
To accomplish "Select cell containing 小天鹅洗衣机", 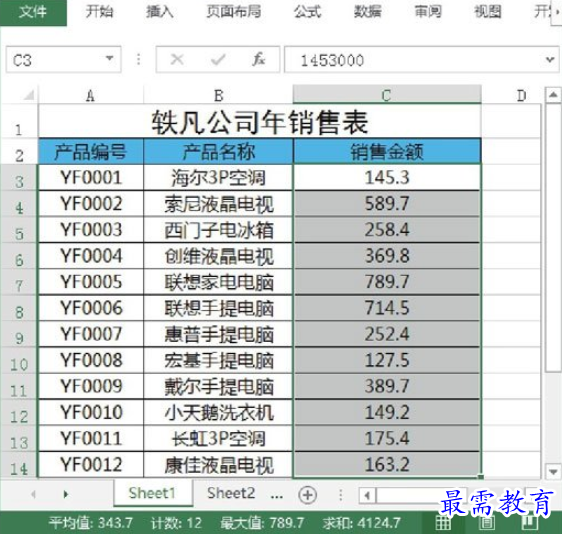I will (x=218, y=413).
